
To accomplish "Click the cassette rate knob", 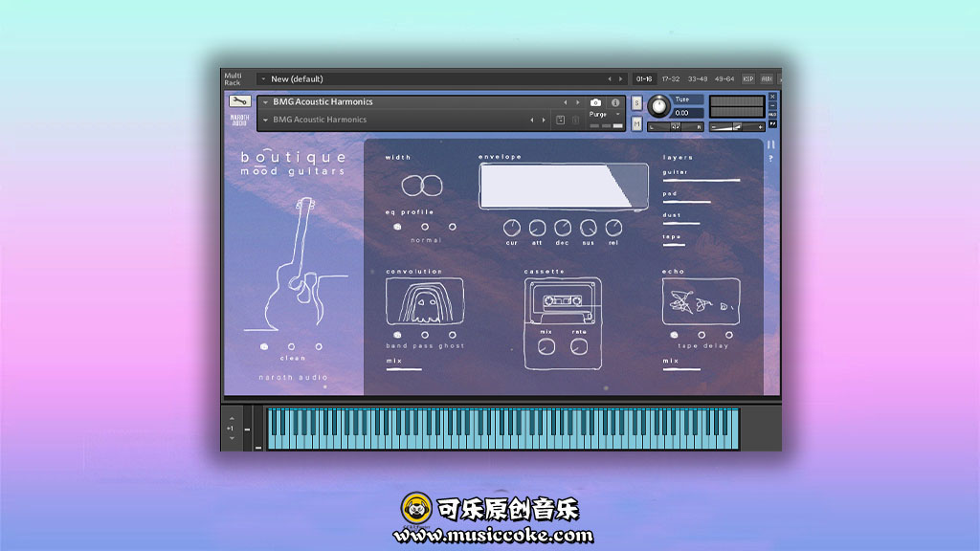I will click(x=579, y=346).
